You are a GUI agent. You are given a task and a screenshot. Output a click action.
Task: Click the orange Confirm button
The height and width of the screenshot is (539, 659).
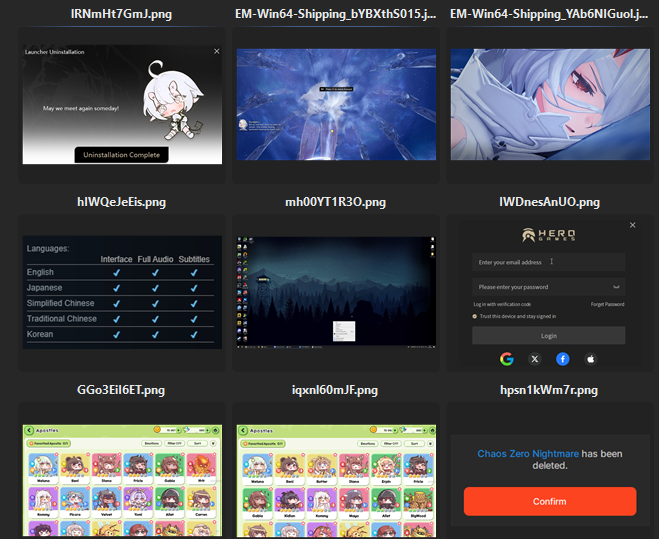click(550, 501)
